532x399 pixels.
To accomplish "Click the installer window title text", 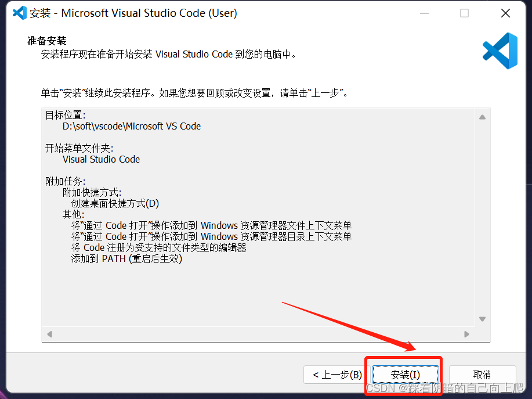I will (x=133, y=13).
